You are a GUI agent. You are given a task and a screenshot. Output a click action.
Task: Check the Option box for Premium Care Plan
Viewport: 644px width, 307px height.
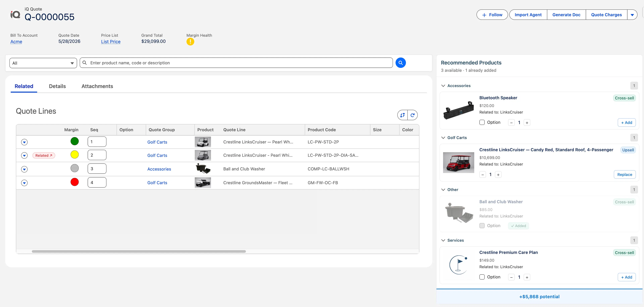pyautogui.click(x=482, y=277)
